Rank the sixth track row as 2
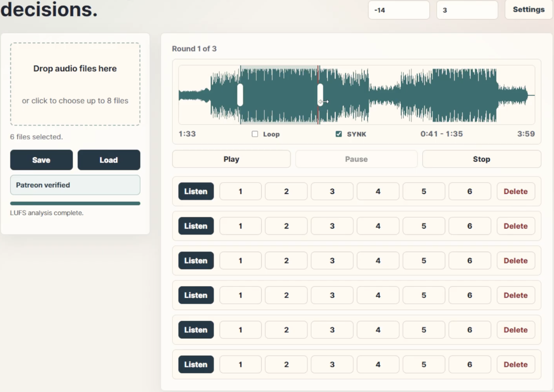This screenshot has height=392, width=554. pyautogui.click(x=286, y=364)
